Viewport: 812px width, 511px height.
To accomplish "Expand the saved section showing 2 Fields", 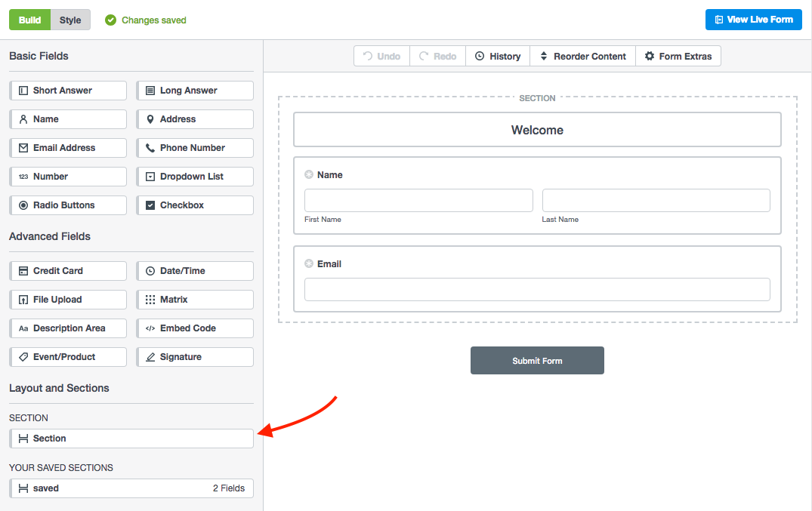I will point(131,488).
